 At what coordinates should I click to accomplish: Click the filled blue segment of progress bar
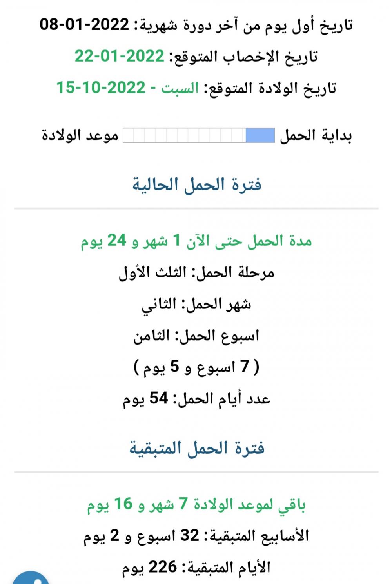pos(260,136)
